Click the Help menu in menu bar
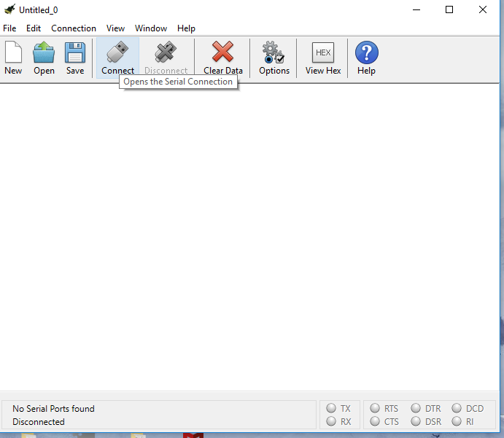 [x=186, y=28]
